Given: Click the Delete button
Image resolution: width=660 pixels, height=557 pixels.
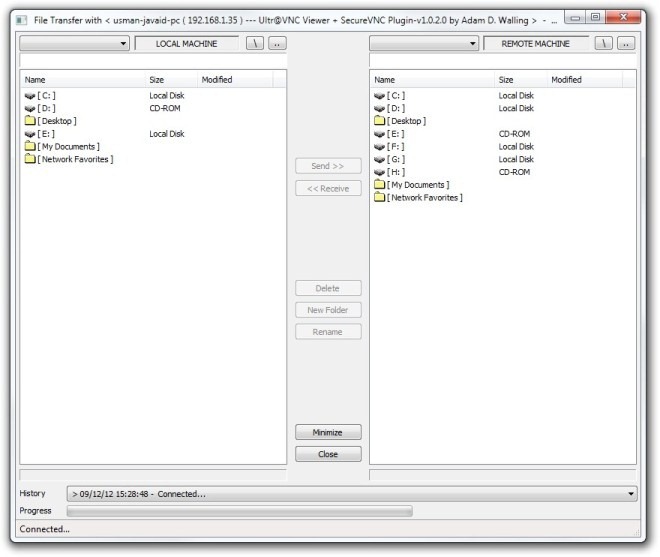Looking at the screenshot, I should click(x=328, y=288).
